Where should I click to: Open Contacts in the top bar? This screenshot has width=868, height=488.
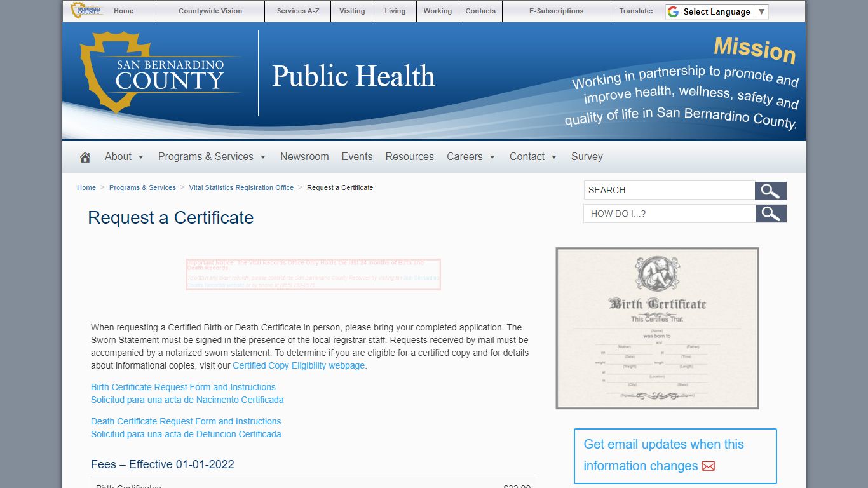point(480,11)
